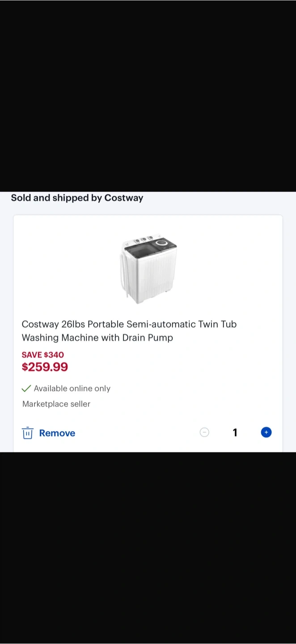Tap the Sold and shipped by Costway heading

tap(77, 198)
